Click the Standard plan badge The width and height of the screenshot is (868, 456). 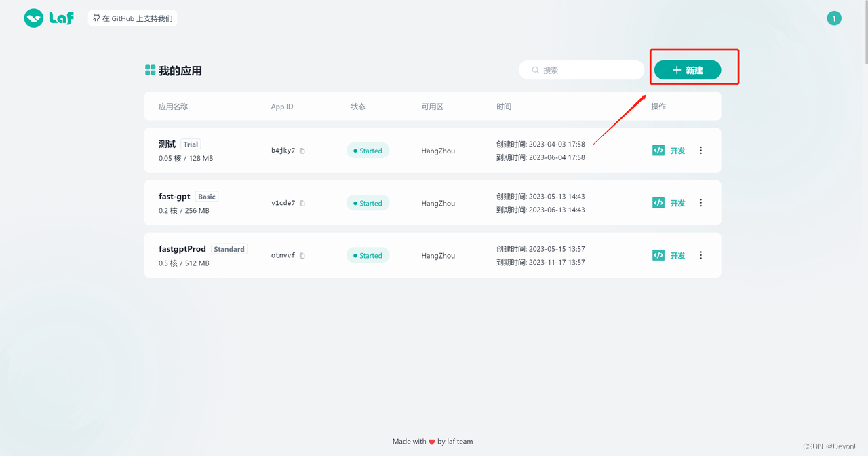[x=229, y=249]
